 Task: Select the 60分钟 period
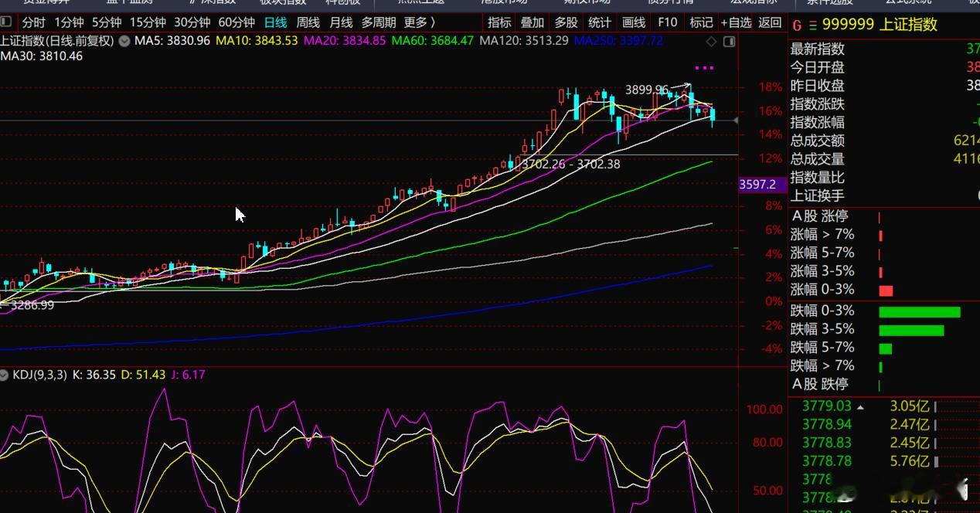pyautogui.click(x=236, y=22)
